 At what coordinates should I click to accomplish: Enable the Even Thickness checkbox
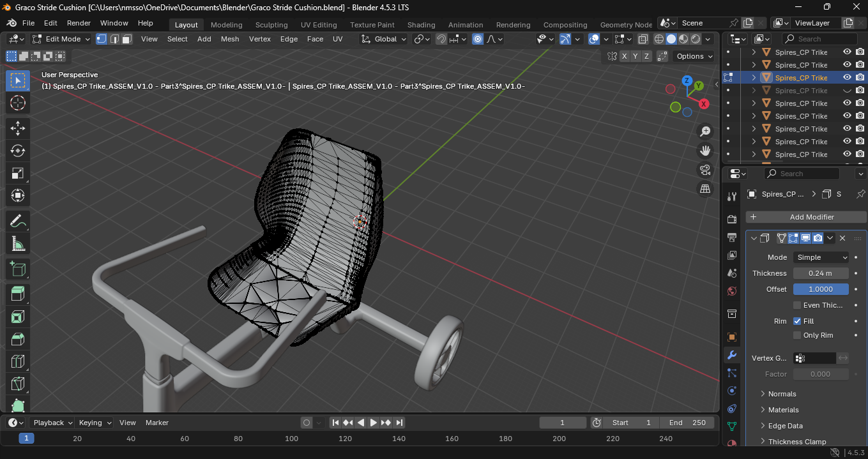click(x=797, y=305)
